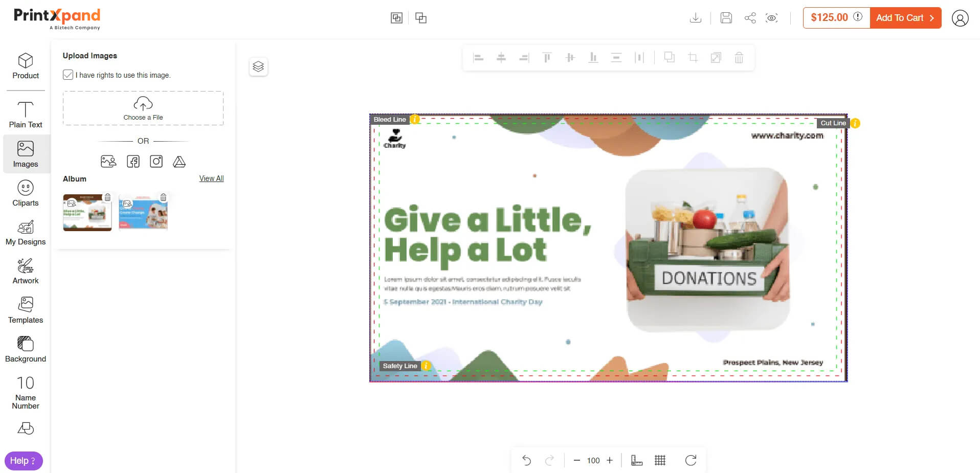The width and height of the screenshot is (980, 473).
Task: Click the Add To Cart button
Action: pyautogui.click(x=905, y=18)
